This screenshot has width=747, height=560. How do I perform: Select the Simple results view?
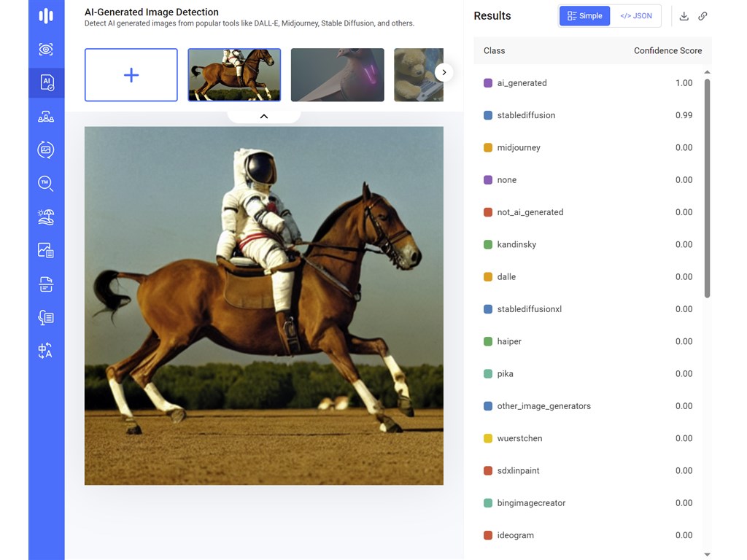[x=584, y=15]
